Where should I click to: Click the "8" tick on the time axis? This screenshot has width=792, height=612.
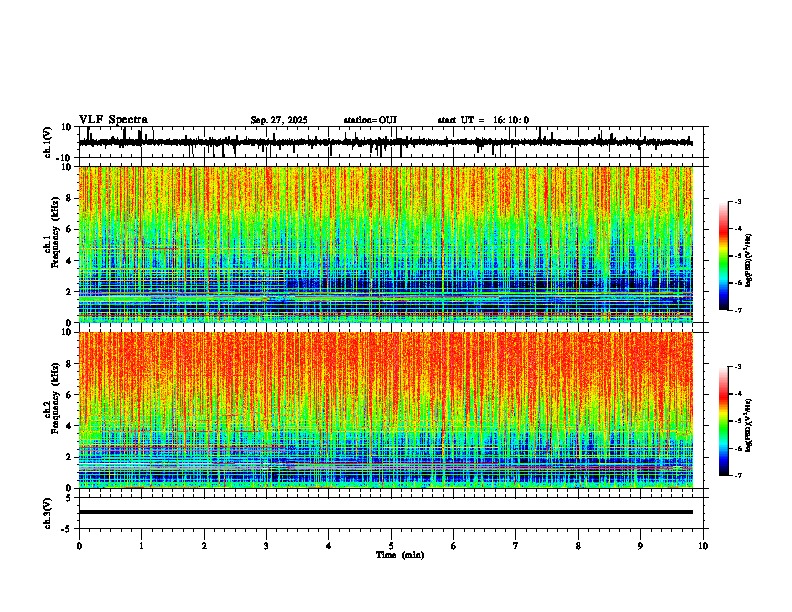pyautogui.click(x=578, y=546)
